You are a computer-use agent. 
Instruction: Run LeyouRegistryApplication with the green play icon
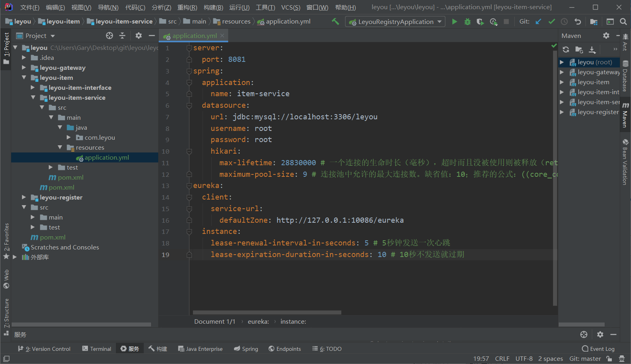[454, 22]
